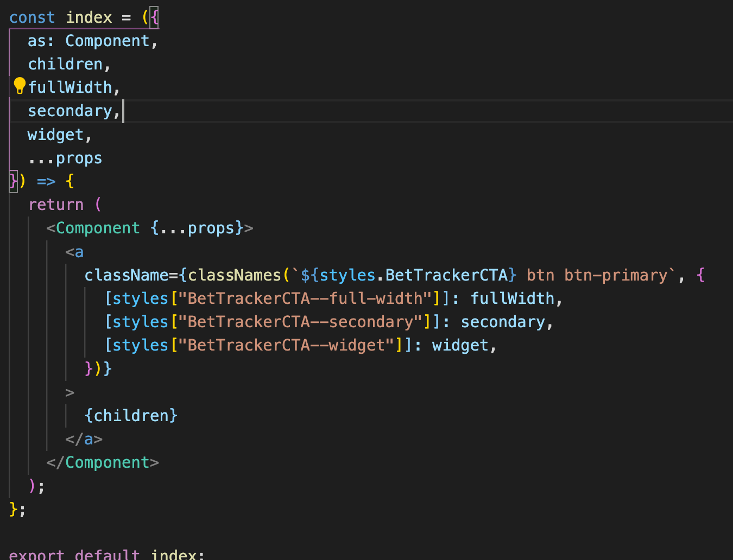733x560 pixels.
Task: Click the closing '</Component>' tag
Action: [x=103, y=462]
